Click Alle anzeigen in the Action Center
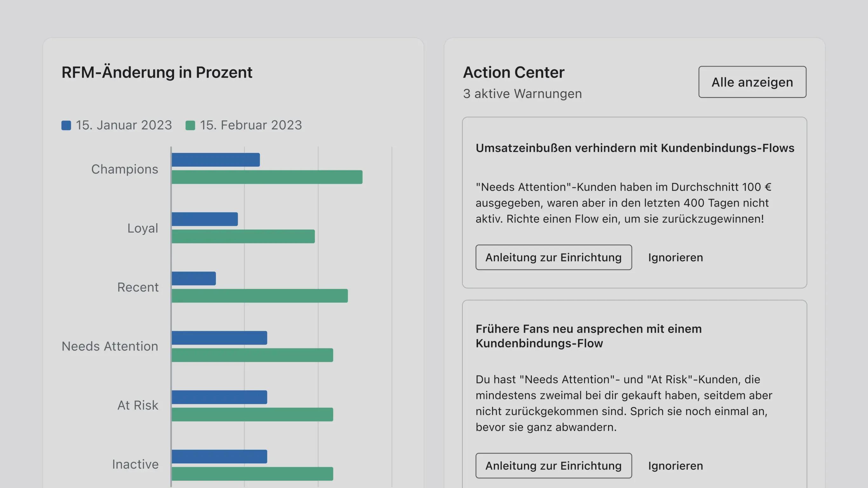Viewport: 868px width, 488px height. click(752, 82)
